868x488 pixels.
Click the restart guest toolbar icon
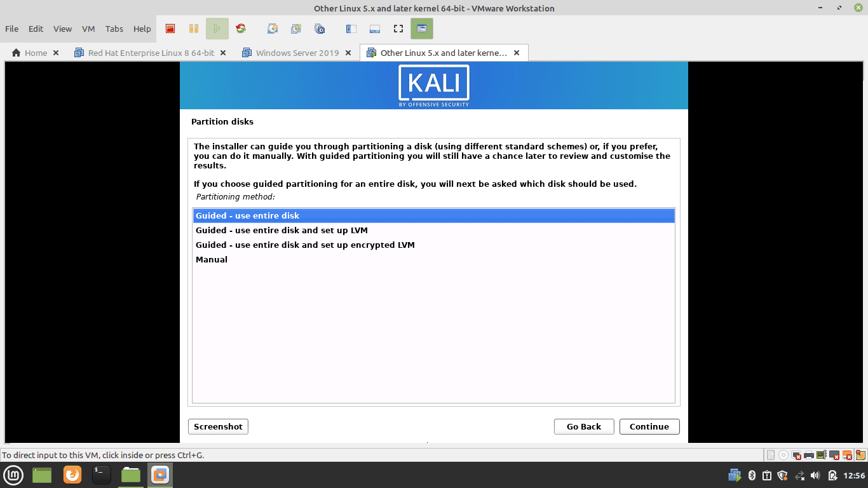240,29
